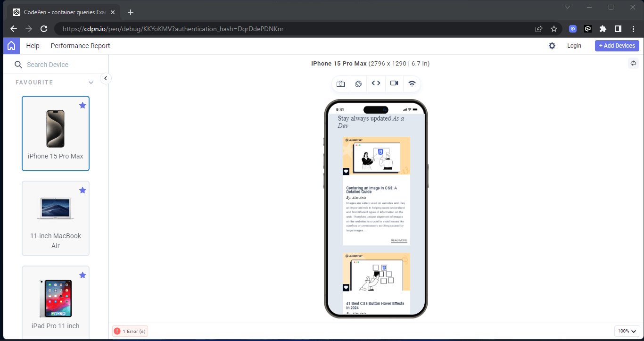The image size is (644, 341).
Task: Open the 1 Error(s) indicator
Action: [x=130, y=331]
